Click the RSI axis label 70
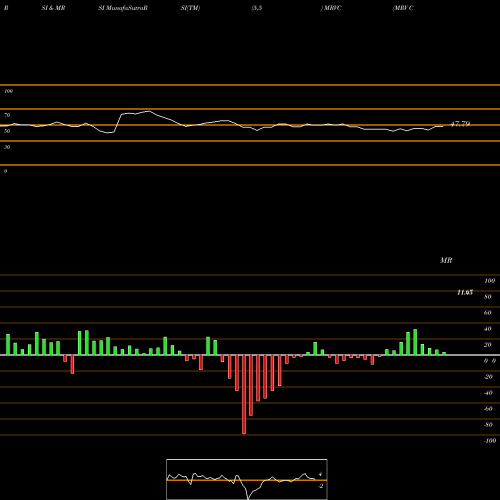Screen dimensions: 500x500 click(x=7, y=115)
